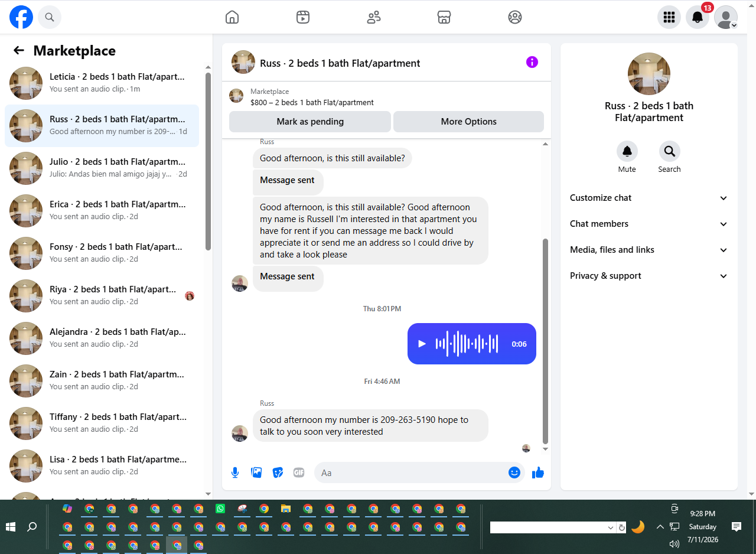Click the taskbar address refresh button
This screenshot has width=756, height=554.
point(621,527)
